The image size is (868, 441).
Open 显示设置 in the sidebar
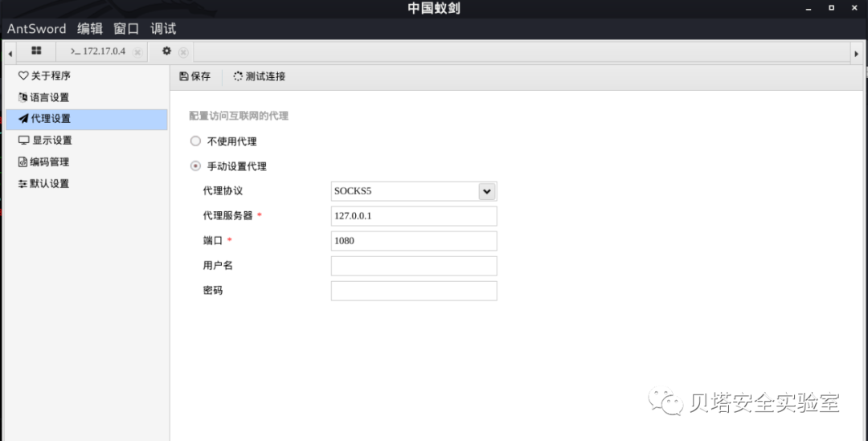(86, 141)
